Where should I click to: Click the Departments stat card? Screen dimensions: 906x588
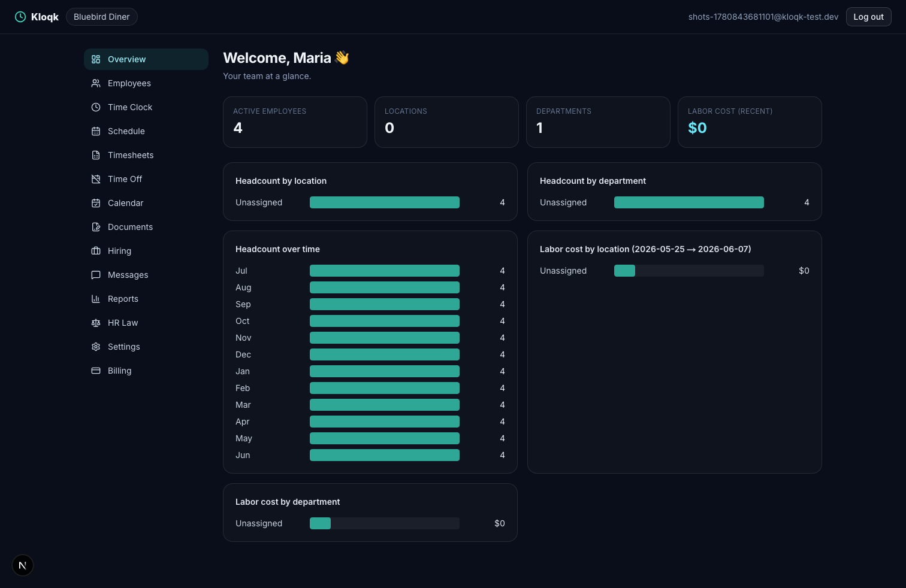(x=598, y=122)
